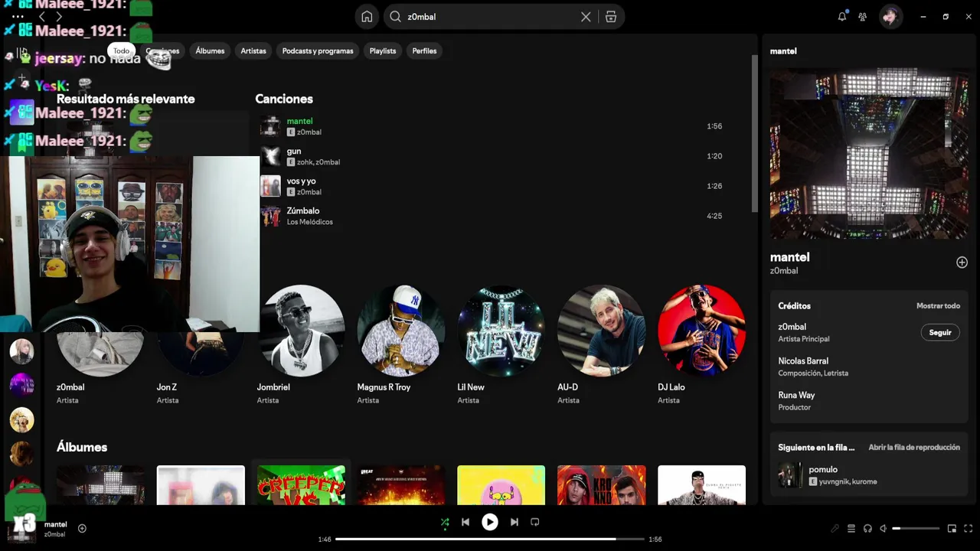
Task: Open the notifications bell
Action: [x=842, y=16]
